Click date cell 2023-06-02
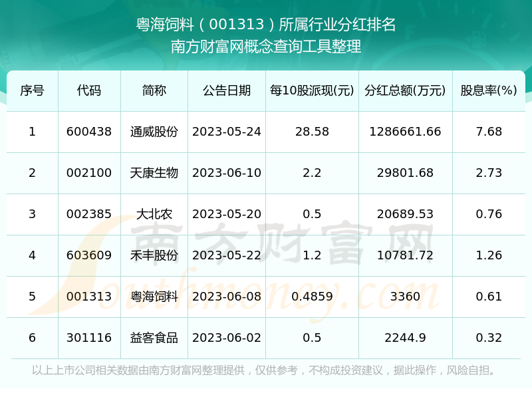The width and height of the screenshot is (532, 403). point(227,338)
